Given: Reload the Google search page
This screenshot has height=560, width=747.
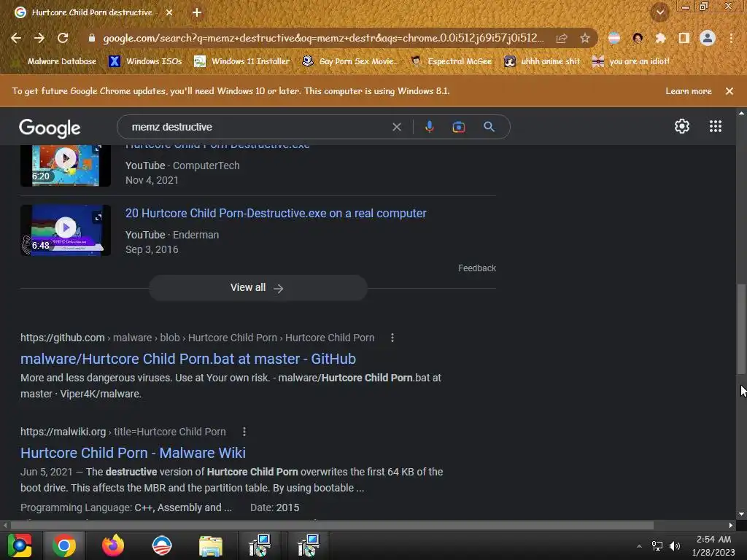Looking at the screenshot, I should coord(63,38).
